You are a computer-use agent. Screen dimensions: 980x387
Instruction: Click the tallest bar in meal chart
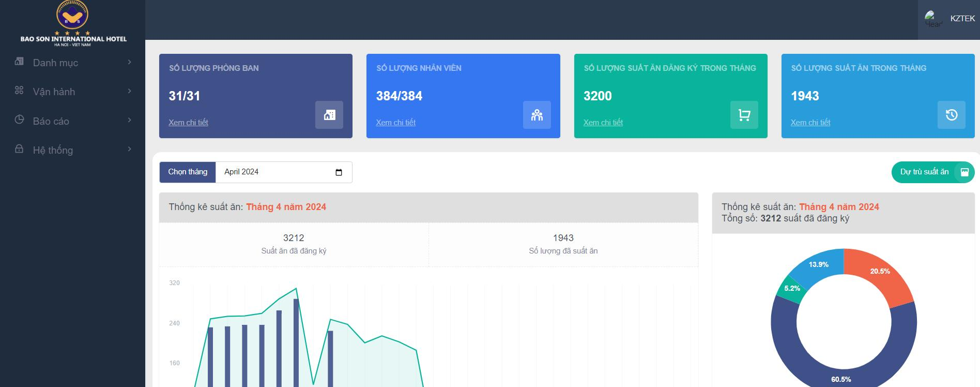click(x=296, y=341)
